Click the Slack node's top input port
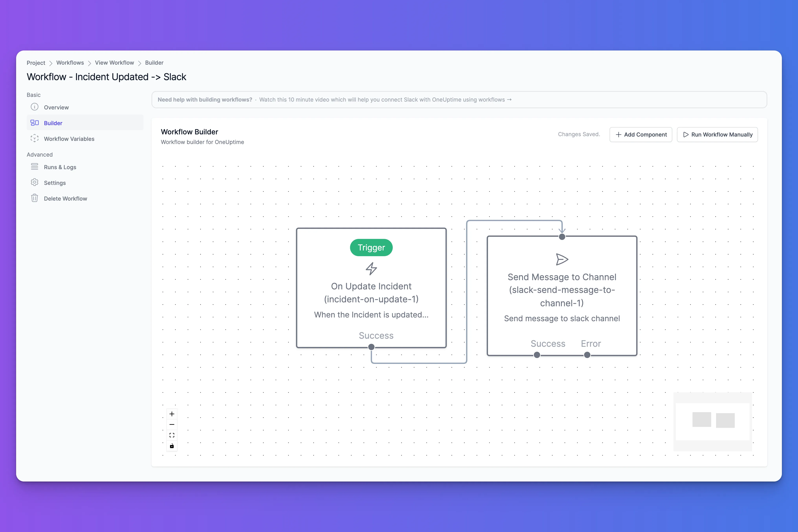Image resolution: width=798 pixels, height=532 pixels. pyautogui.click(x=562, y=237)
